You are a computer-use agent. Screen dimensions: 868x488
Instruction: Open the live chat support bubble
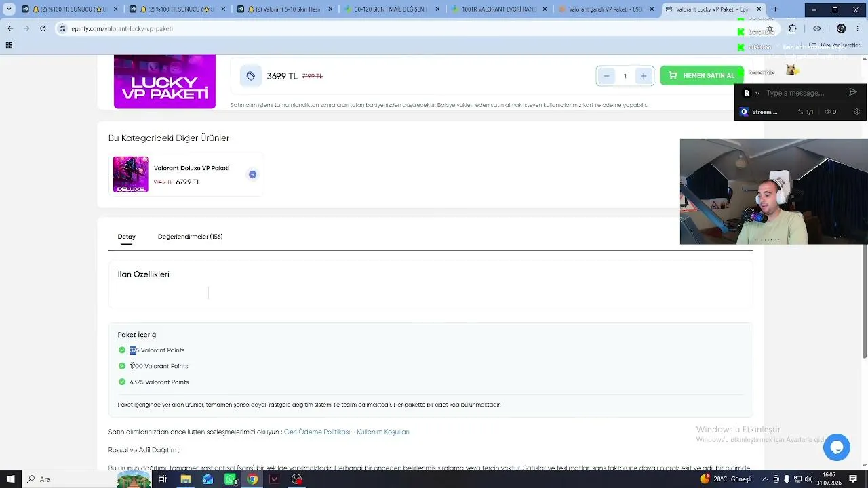point(837,447)
